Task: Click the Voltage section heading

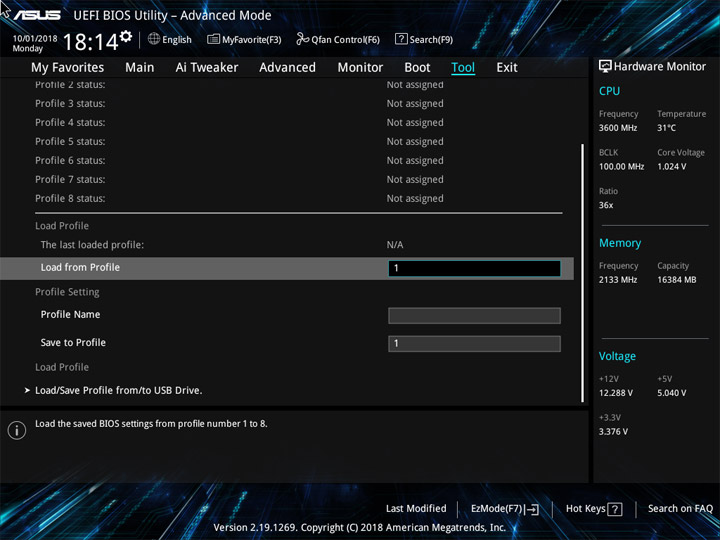Action: pyautogui.click(x=617, y=356)
